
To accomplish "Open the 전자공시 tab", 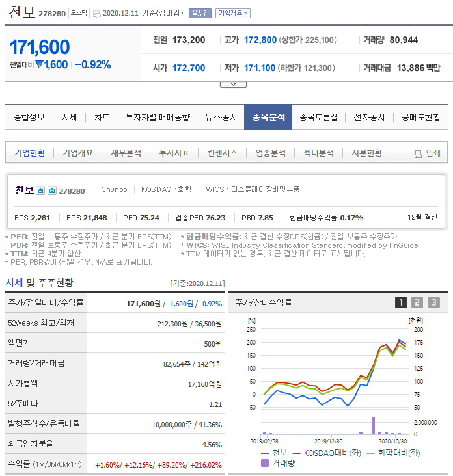I will click(x=369, y=117).
